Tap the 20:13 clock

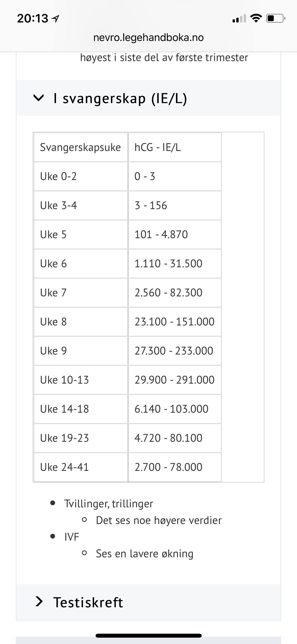tap(32, 19)
